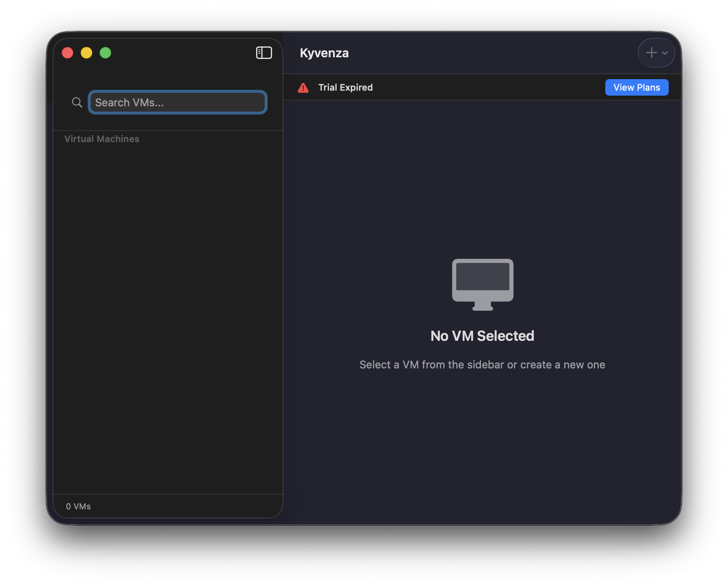Click the red Trial Expired warning icon
Screen dimensions: 728x586
coord(303,88)
